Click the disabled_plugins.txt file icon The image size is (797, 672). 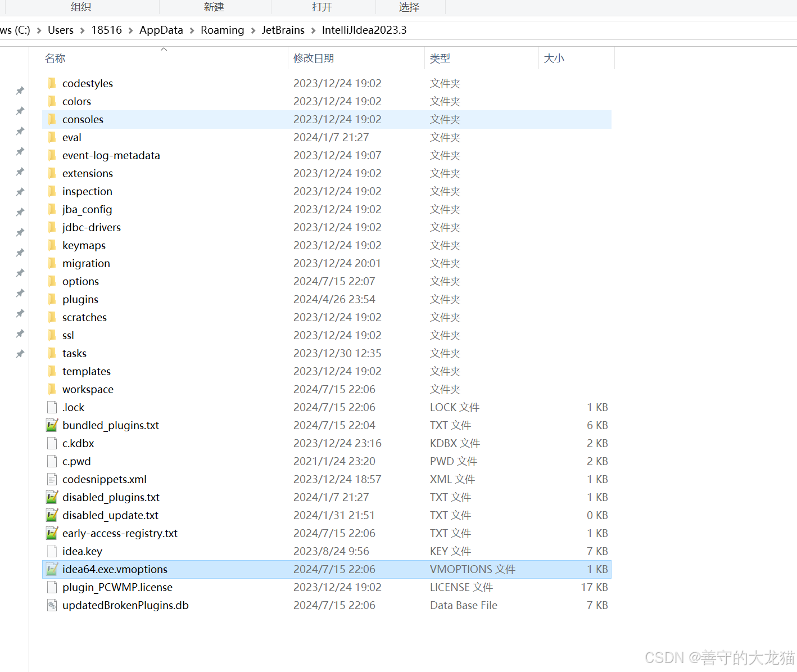(x=52, y=497)
